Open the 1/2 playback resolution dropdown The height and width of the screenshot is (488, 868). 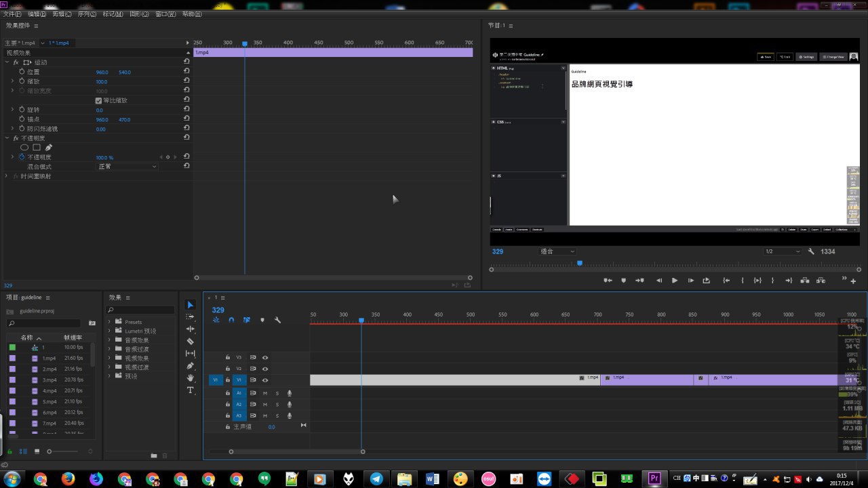pyautogui.click(x=783, y=251)
